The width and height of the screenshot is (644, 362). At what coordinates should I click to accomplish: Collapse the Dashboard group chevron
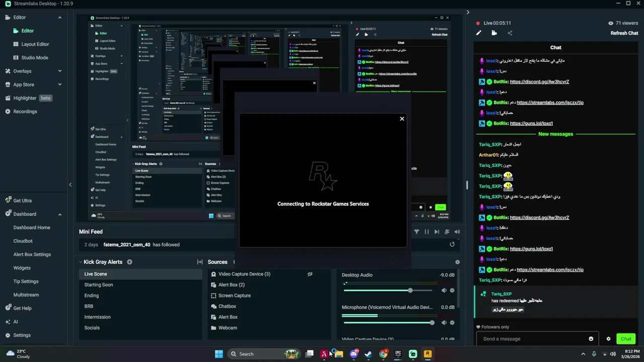[x=60, y=214]
